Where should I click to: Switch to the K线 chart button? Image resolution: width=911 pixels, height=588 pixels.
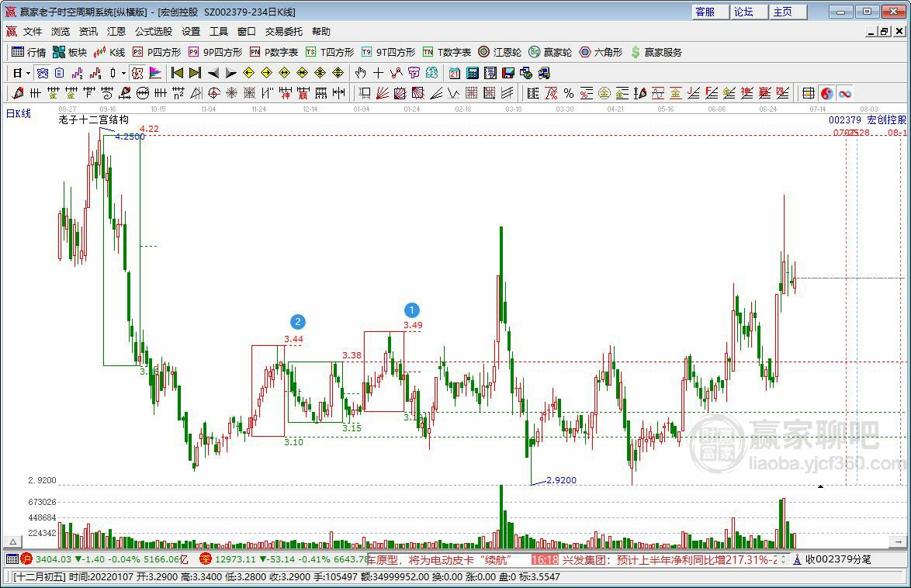pos(109,52)
